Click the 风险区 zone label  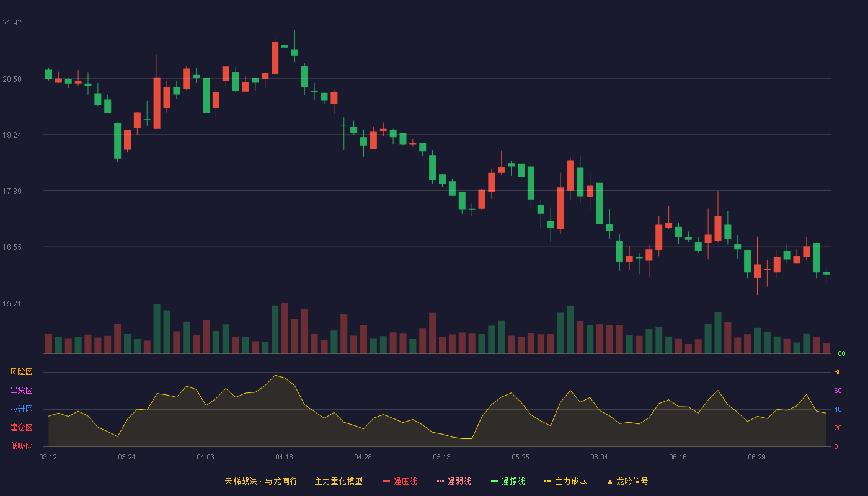click(21, 372)
